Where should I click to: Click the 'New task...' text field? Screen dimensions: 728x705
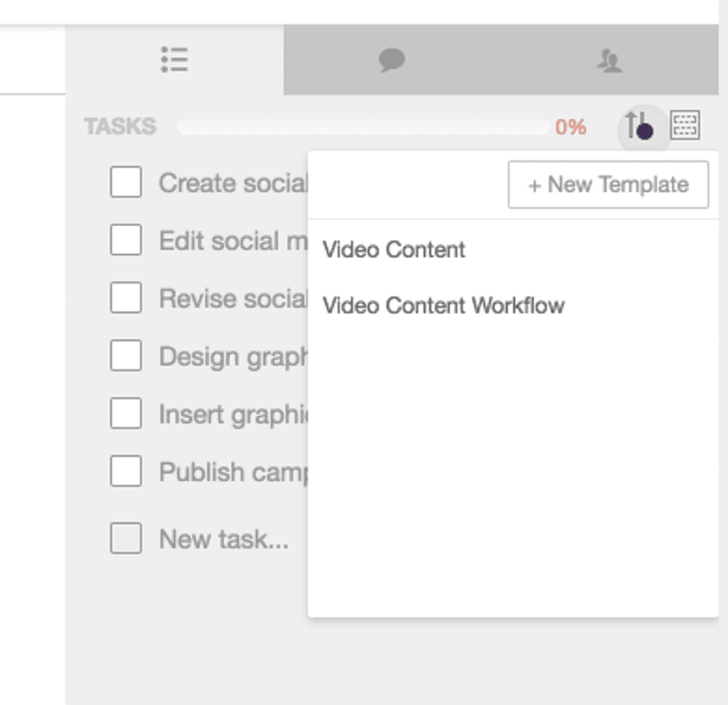(x=223, y=539)
